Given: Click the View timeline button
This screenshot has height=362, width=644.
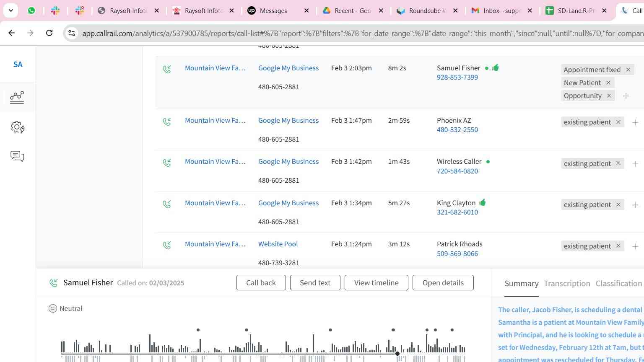Looking at the screenshot, I should coord(376,283).
